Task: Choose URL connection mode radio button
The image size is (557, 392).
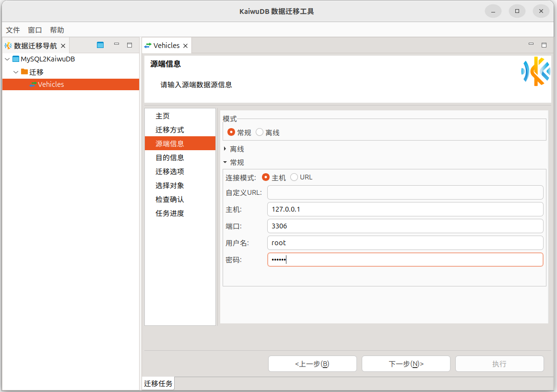Action: pos(294,177)
